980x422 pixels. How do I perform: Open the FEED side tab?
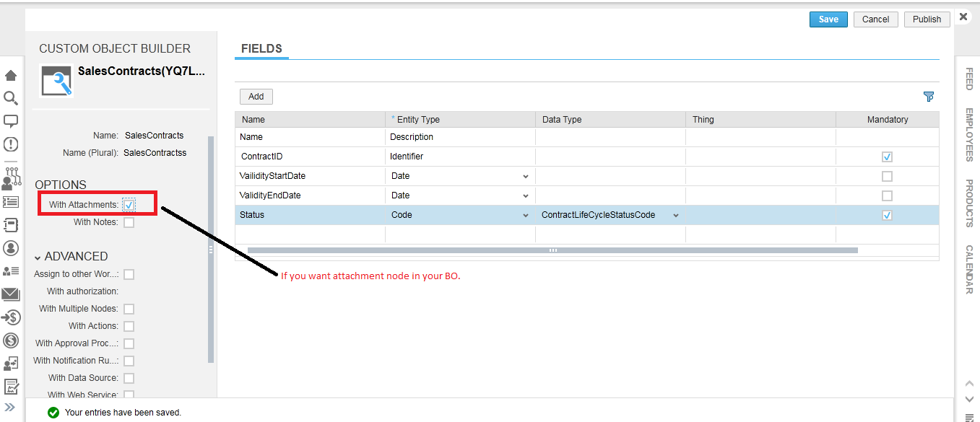click(969, 79)
